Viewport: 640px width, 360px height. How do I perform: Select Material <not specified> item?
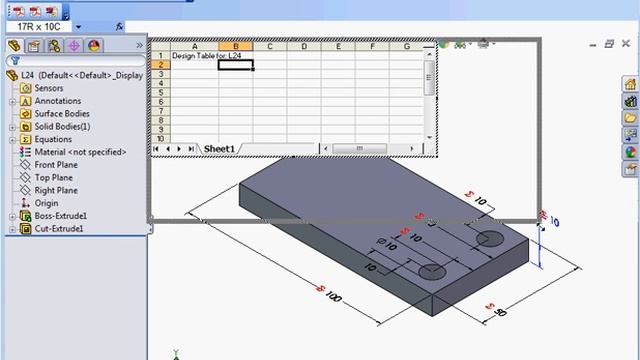coord(80,152)
